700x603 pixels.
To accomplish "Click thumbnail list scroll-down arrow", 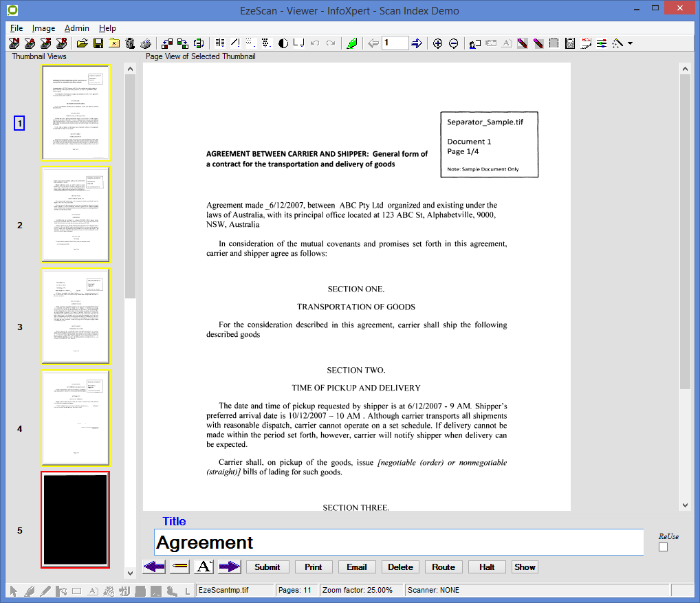I will (130, 573).
